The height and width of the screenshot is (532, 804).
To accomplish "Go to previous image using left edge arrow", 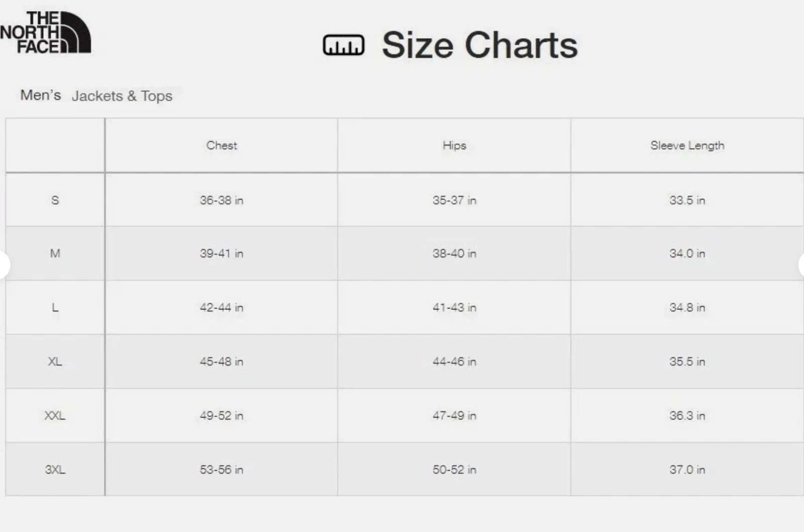I will coord(3,264).
